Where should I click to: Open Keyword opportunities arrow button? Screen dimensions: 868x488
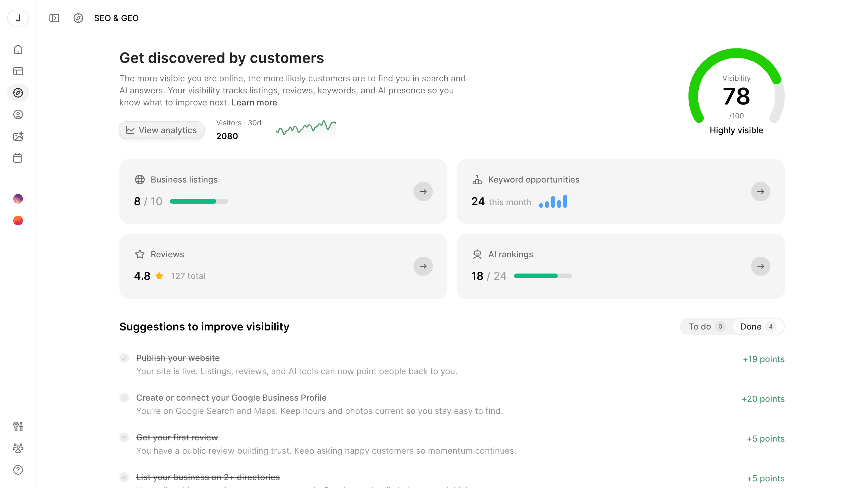tap(760, 192)
